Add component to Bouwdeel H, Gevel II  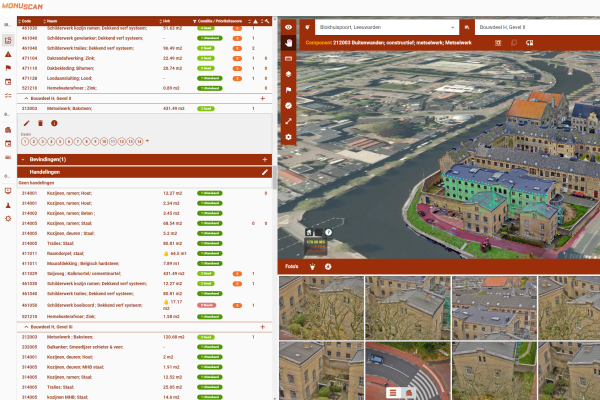click(262, 98)
